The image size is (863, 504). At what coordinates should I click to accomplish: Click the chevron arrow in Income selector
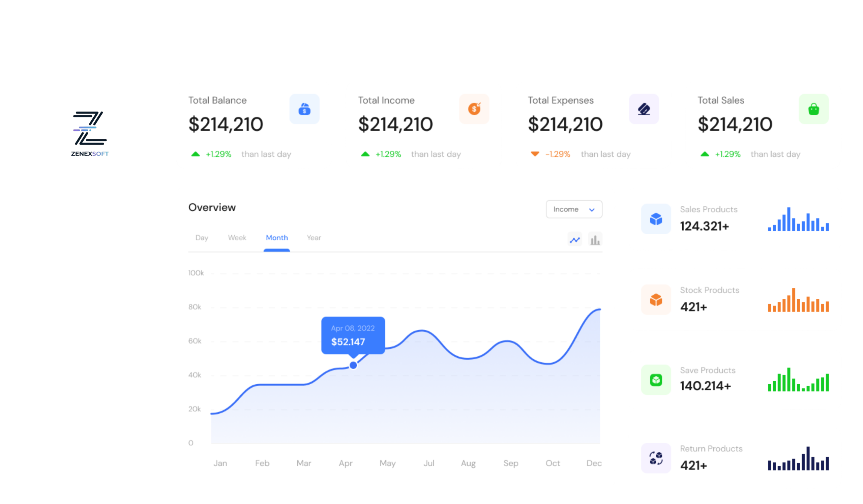[x=591, y=210]
